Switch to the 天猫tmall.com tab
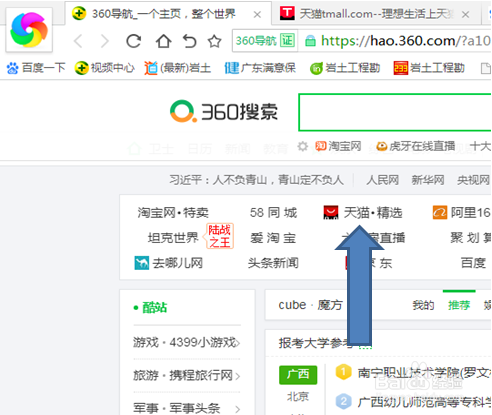This screenshot has height=415, width=492. (x=376, y=14)
